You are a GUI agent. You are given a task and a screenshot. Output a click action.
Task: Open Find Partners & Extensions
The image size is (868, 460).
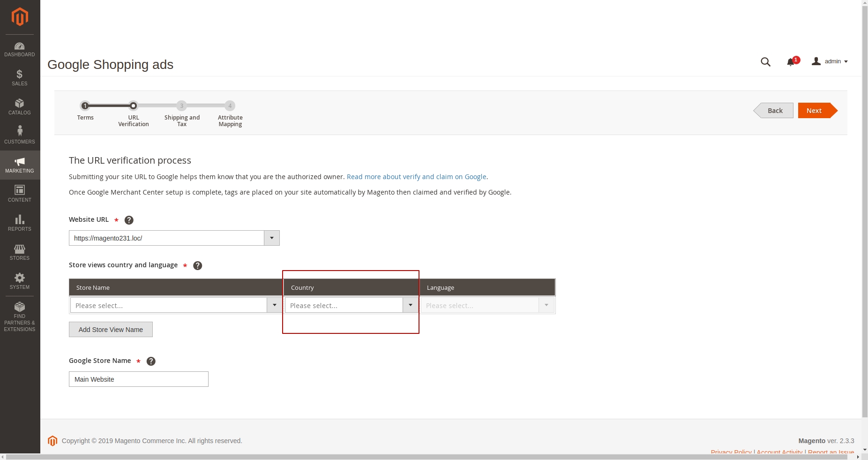[20, 317]
